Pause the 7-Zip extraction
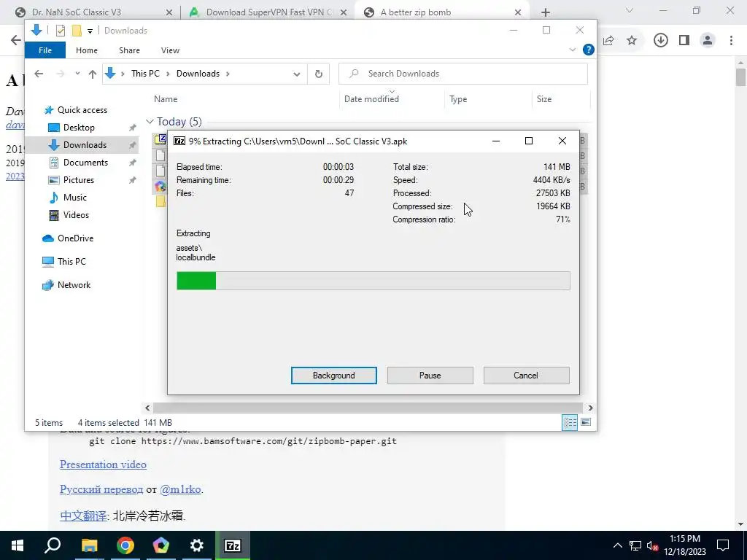Viewport: 747px width, 560px height. (x=430, y=376)
